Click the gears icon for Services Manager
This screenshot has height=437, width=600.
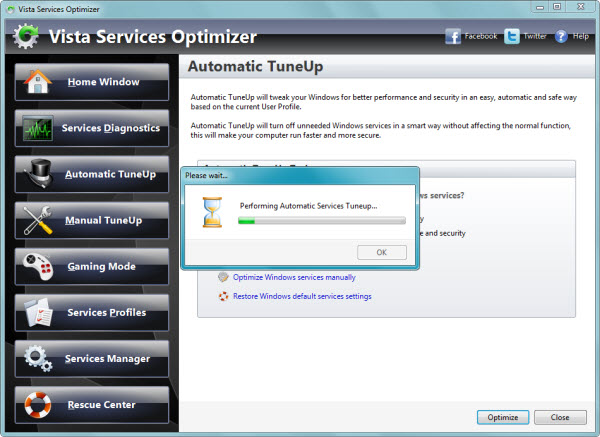pyautogui.click(x=38, y=359)
